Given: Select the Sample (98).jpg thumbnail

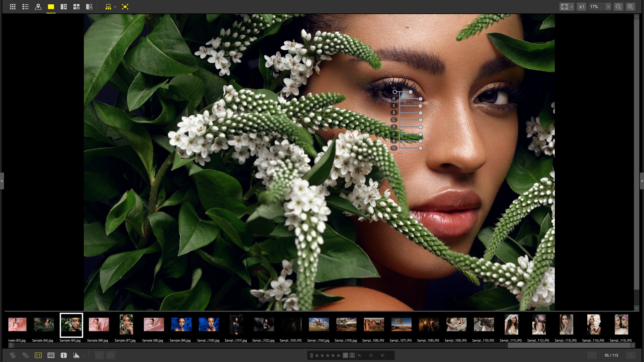Looking at the screenshot, I should 154,324.
